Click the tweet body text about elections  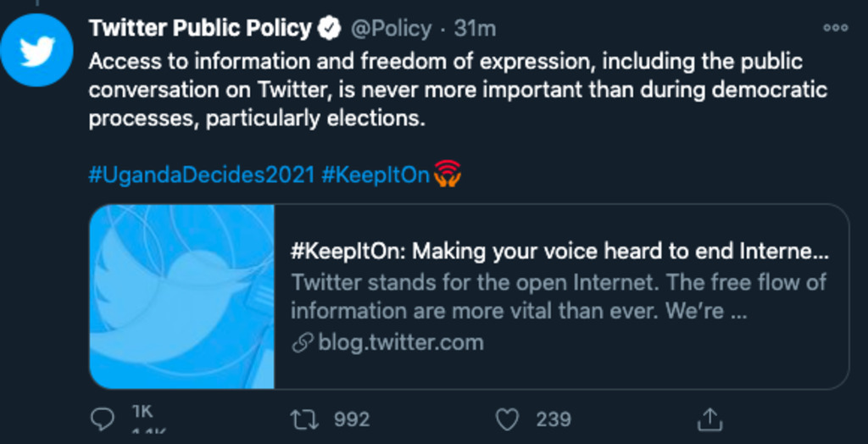pyautogui.click(x=458, y=90)
